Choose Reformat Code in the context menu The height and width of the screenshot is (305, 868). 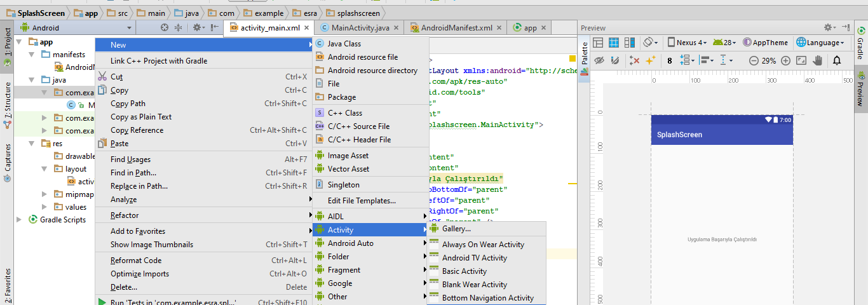(x=203, y=261)
